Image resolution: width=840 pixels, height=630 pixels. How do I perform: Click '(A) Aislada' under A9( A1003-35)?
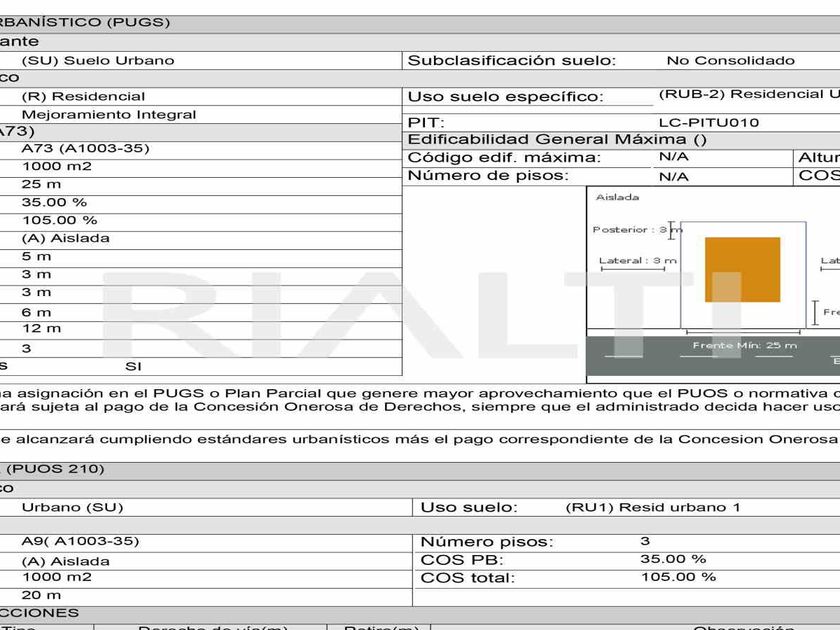point(65,561)
